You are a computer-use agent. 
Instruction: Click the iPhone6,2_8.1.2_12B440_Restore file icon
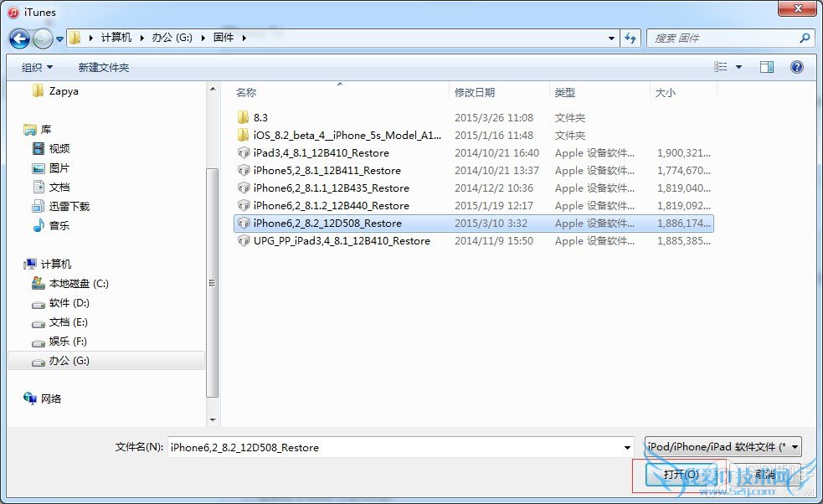(x=244, y=205)
